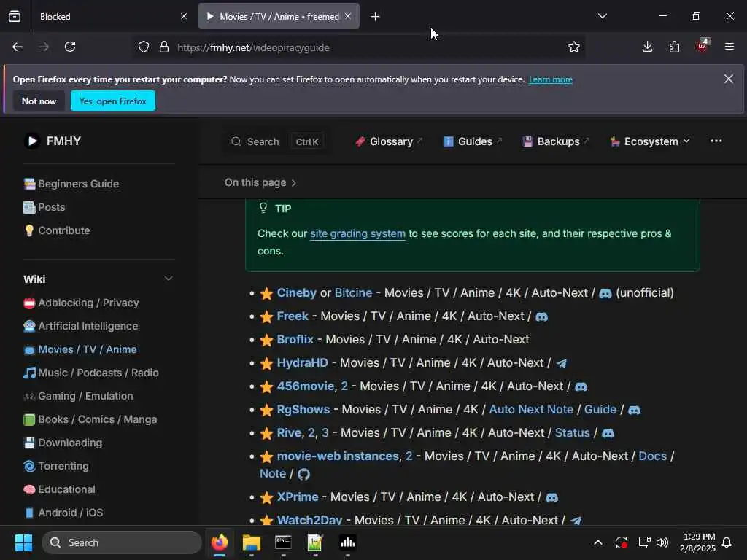Click the Firefox back arrow
This screenshot has height=560, width=747.
coord(18,47)
